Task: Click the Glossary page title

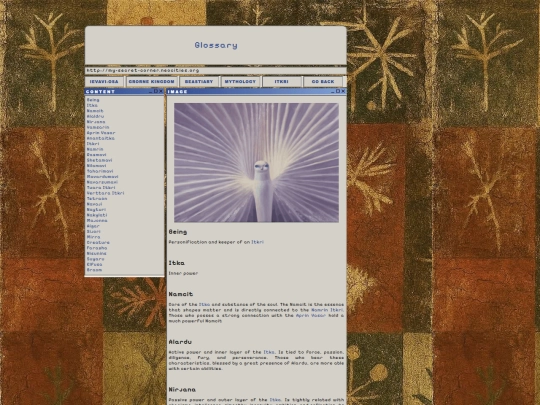Action: point(216,45)
